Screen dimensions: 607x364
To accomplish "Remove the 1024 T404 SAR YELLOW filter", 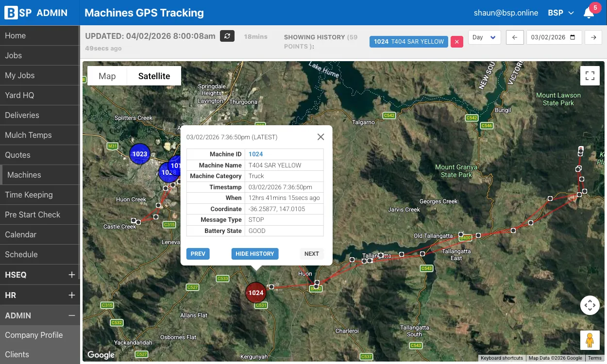I will 457,42.
